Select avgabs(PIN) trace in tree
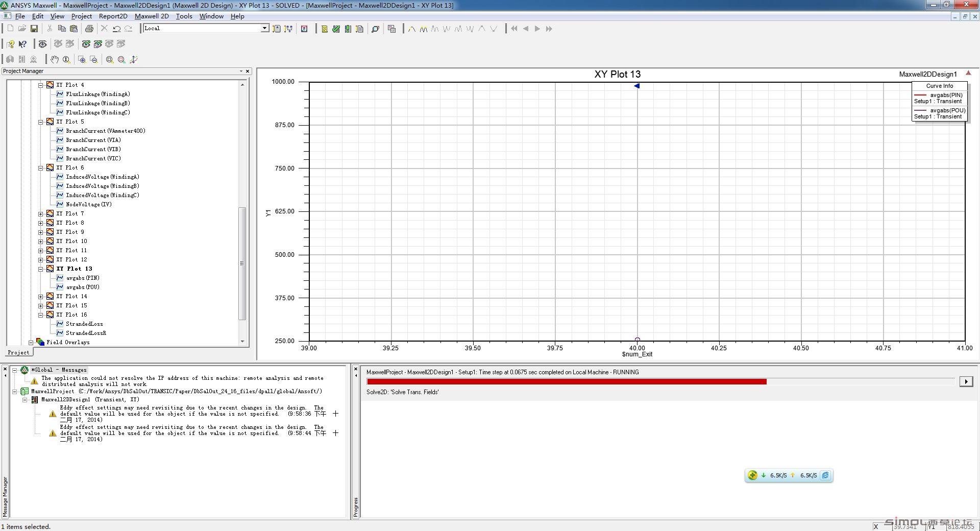The width and height of the screenshot is (980, 531). [x=83, y=278]
